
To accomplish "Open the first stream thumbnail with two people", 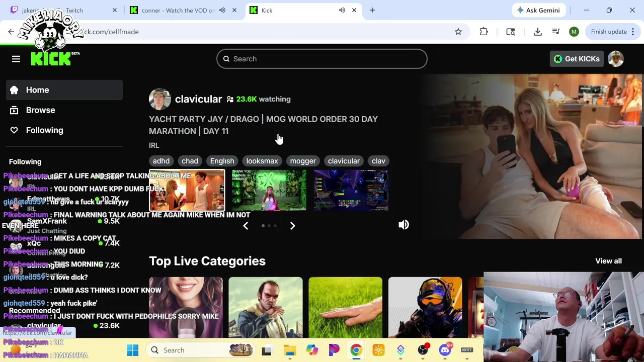I will (x=187, y=190).
